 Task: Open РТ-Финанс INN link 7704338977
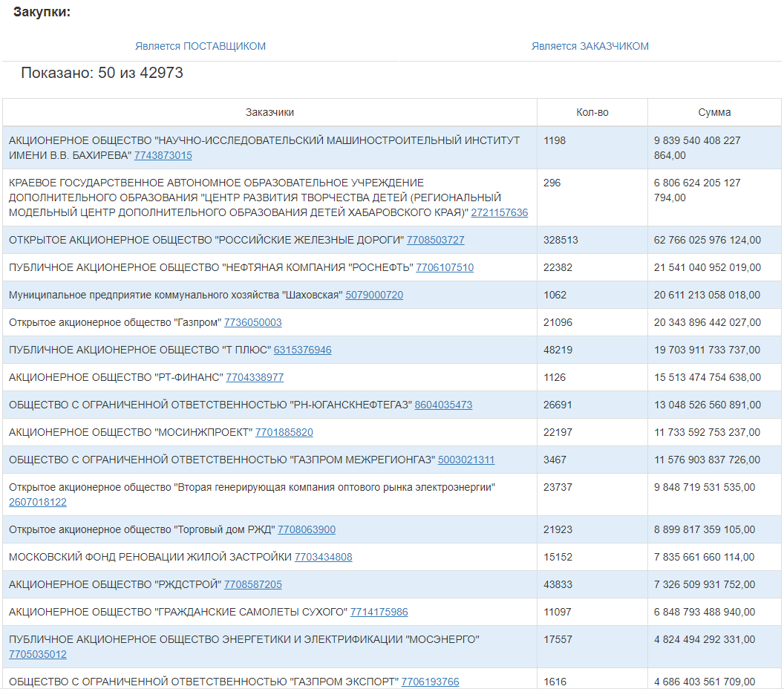click(255, 378)
